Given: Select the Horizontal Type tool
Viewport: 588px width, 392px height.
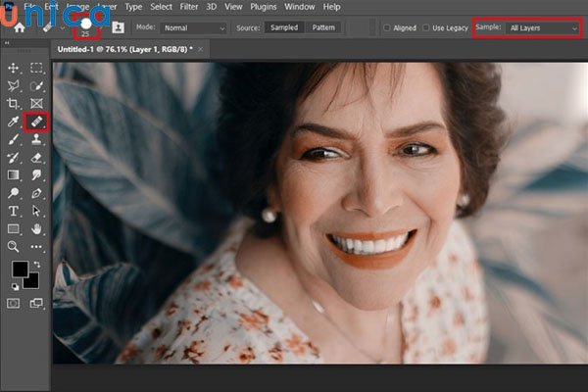Looking at the screenshot, I should point(14,211).
